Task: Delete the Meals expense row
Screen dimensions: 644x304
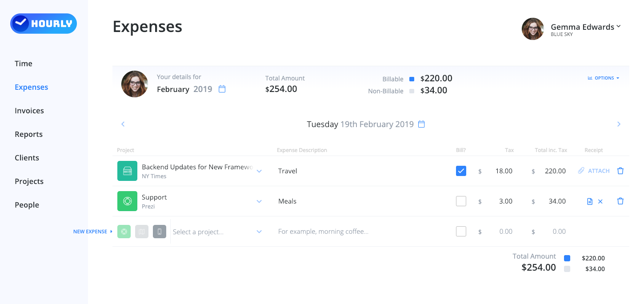Action: pos(620,201)
